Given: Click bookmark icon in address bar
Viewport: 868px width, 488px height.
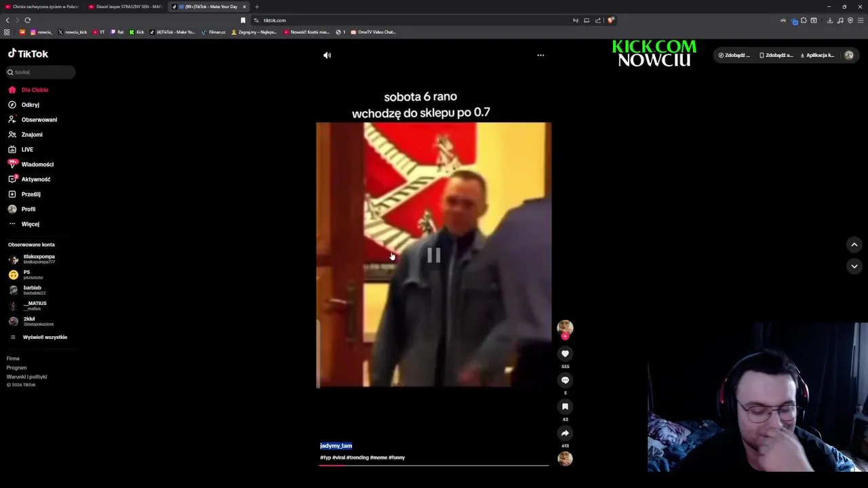Looking at the screenshot, I should [243, 20].
